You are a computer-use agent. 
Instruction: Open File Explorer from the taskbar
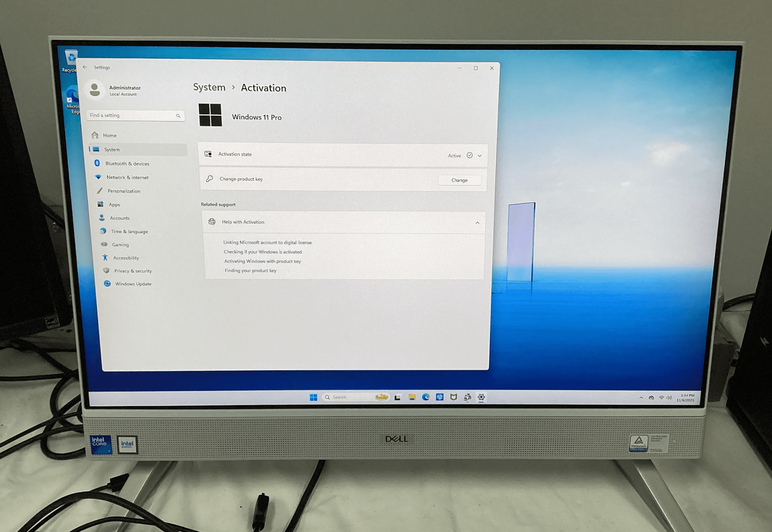[x=411, y=397]
